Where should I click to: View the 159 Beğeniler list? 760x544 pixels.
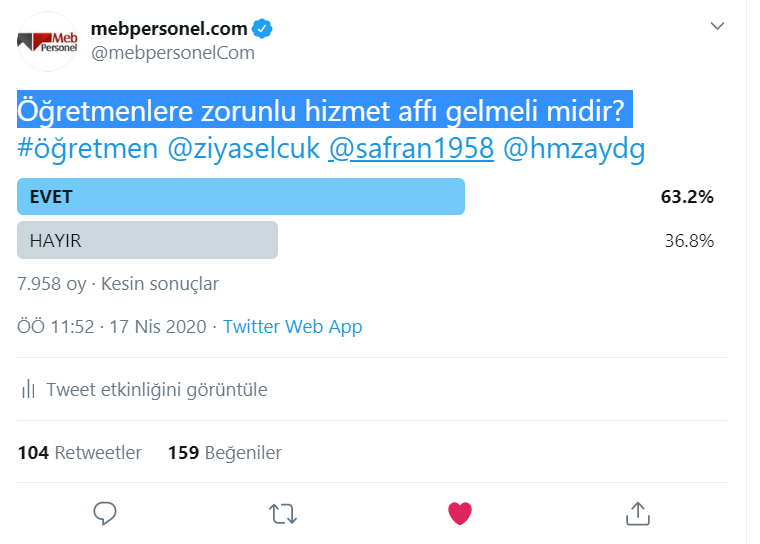click(225, 453)
